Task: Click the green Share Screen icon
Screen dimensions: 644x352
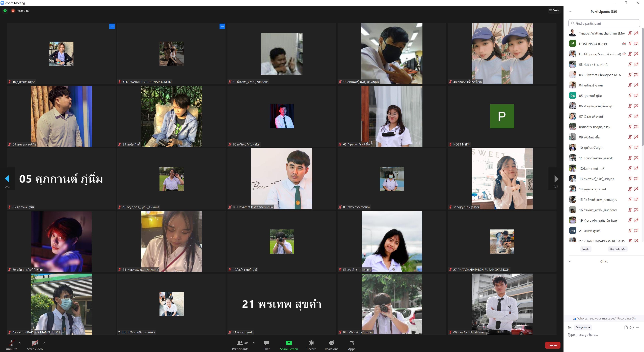Action: [x=289, y=343]
